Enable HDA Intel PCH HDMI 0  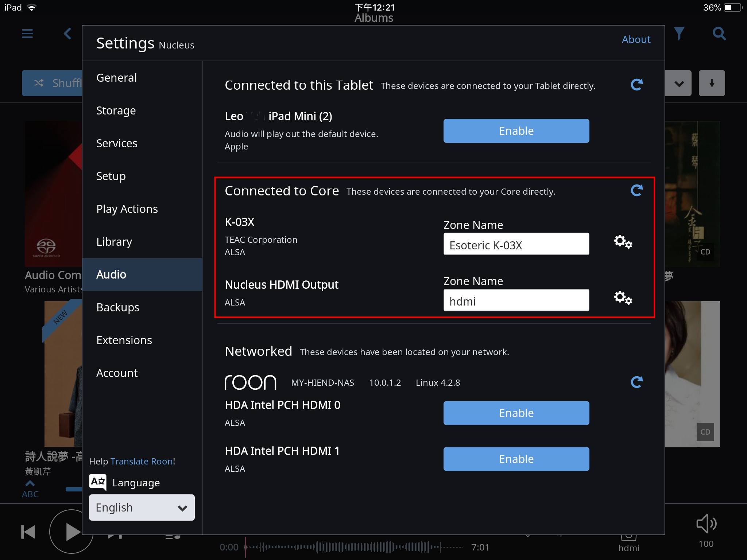(516, 413)
